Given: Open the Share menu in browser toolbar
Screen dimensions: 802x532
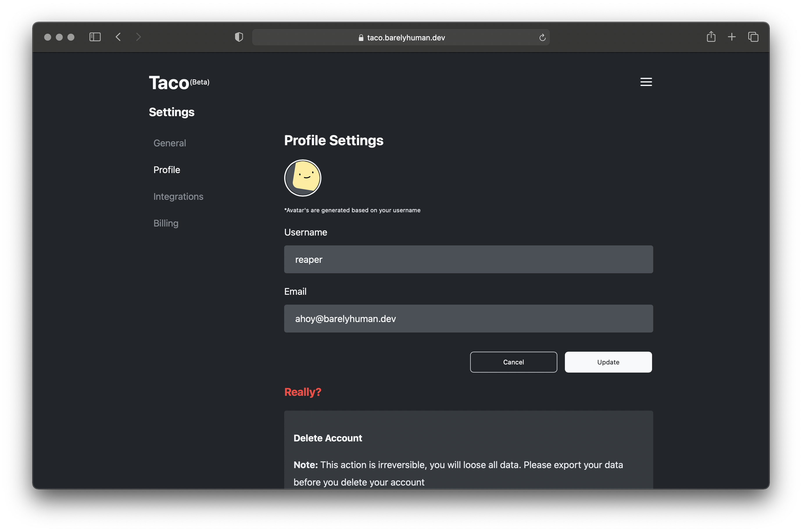Looking at the screenshot, I should click(x=711, y=37).
